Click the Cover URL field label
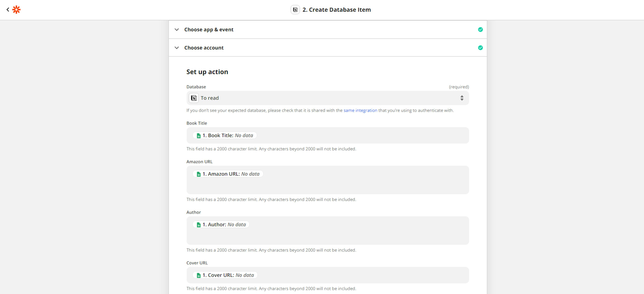 point(197,263)
